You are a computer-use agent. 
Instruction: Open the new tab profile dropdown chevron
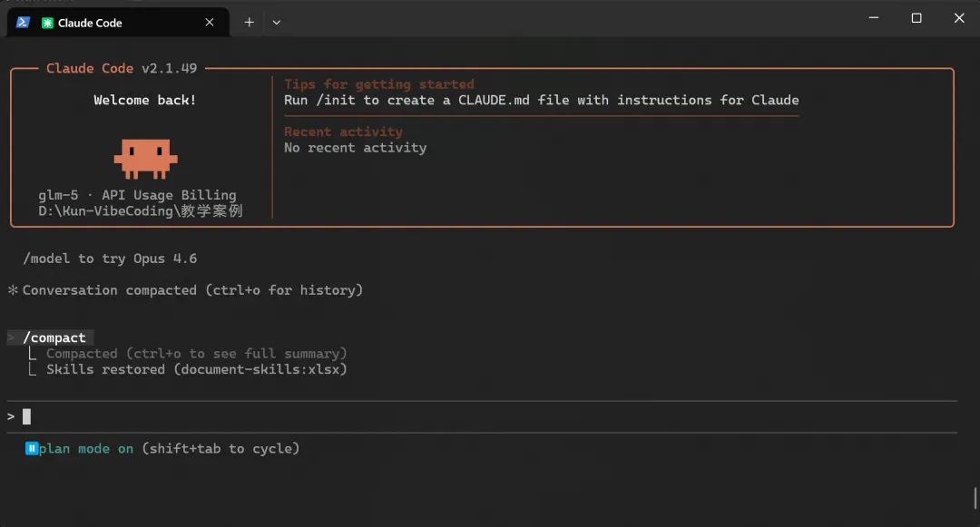tap(277, 23)
